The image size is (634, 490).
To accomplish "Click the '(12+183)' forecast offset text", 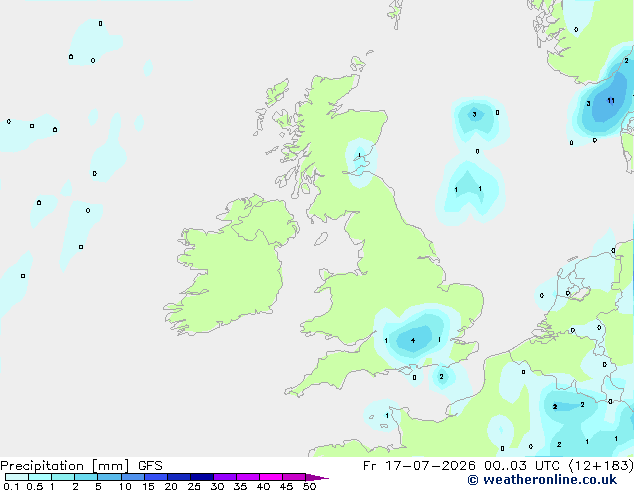I will tap(601, 466).
